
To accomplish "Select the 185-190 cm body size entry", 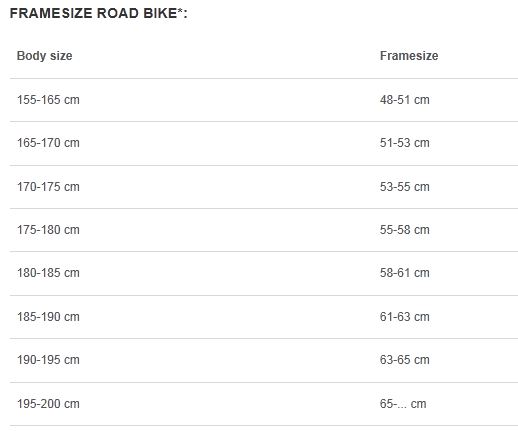I will (x=48, y=317).
